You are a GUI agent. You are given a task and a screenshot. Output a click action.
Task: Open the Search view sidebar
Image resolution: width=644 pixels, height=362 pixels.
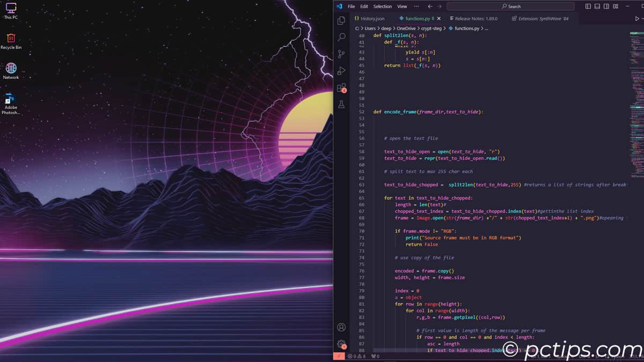(x=341, y=37)
